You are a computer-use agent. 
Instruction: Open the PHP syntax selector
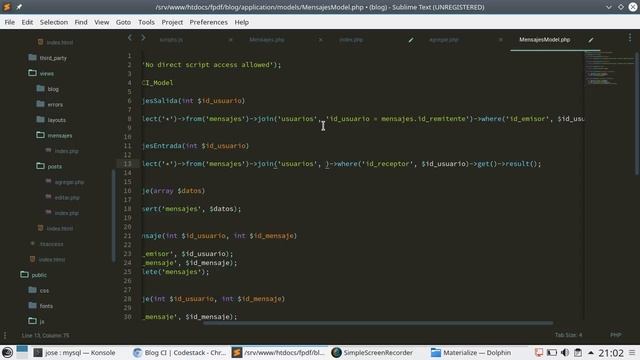pyautogui.click(x=616, y=335)
